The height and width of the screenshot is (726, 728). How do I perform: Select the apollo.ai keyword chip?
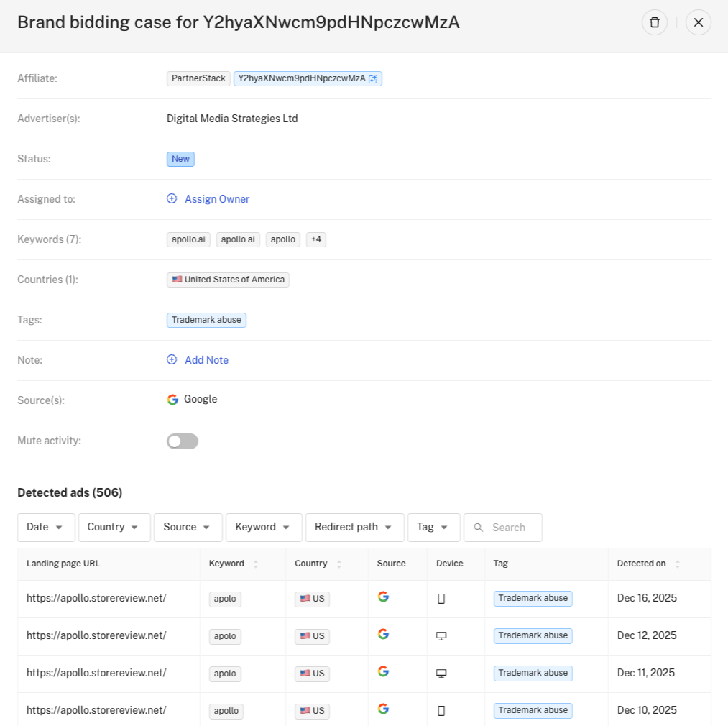pos(188,239)
